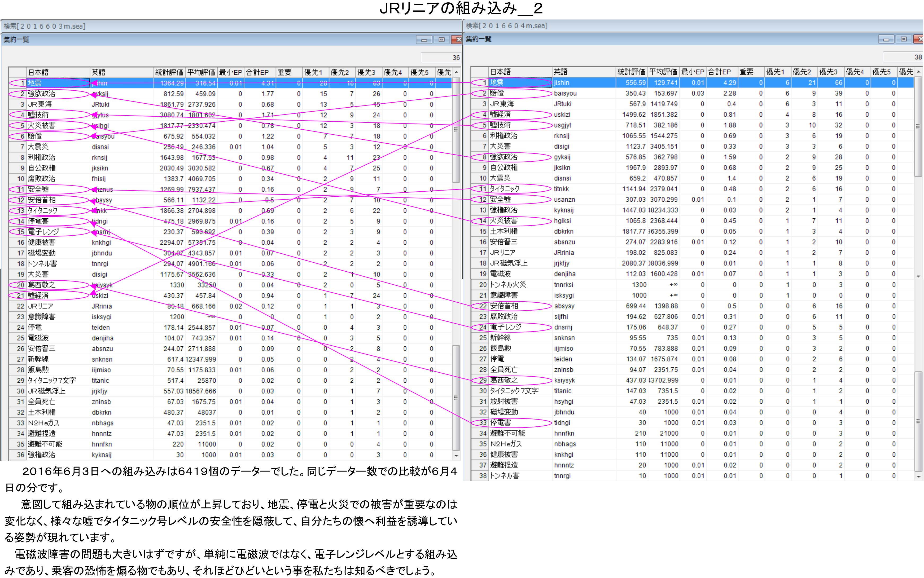Screen dimensions: 924x578
Task: Select row 15 電子レンジ in left table
Action: (43, 232)
